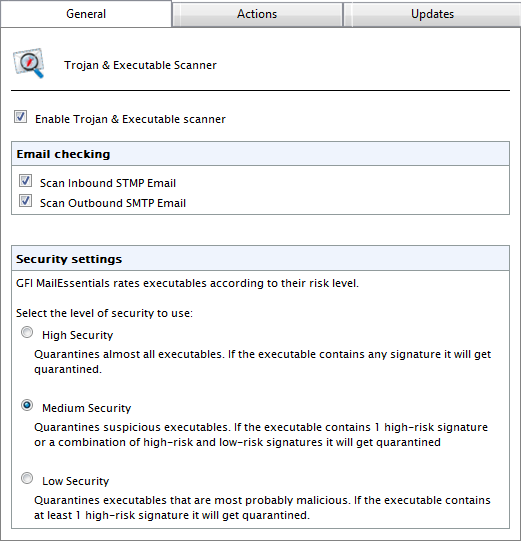
Task: Click the Trojan scanner magnifier icon
Action: coord(29,63)
